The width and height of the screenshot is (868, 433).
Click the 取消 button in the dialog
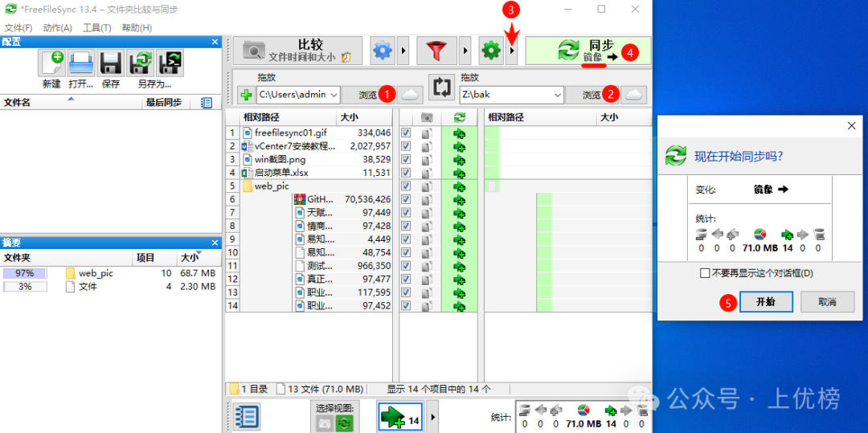(x=826, y=302)
